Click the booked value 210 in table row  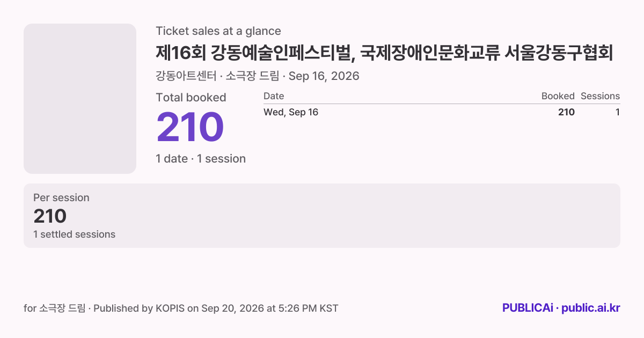[x=566, y=112]
